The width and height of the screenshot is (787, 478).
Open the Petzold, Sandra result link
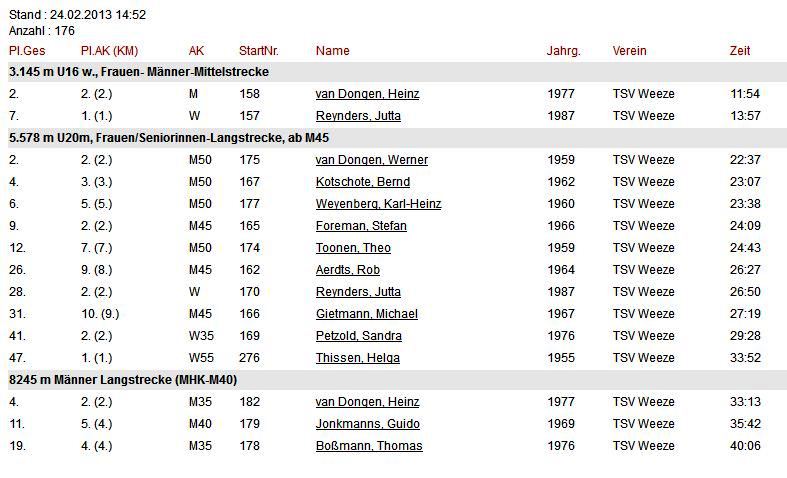click(359, 336)
